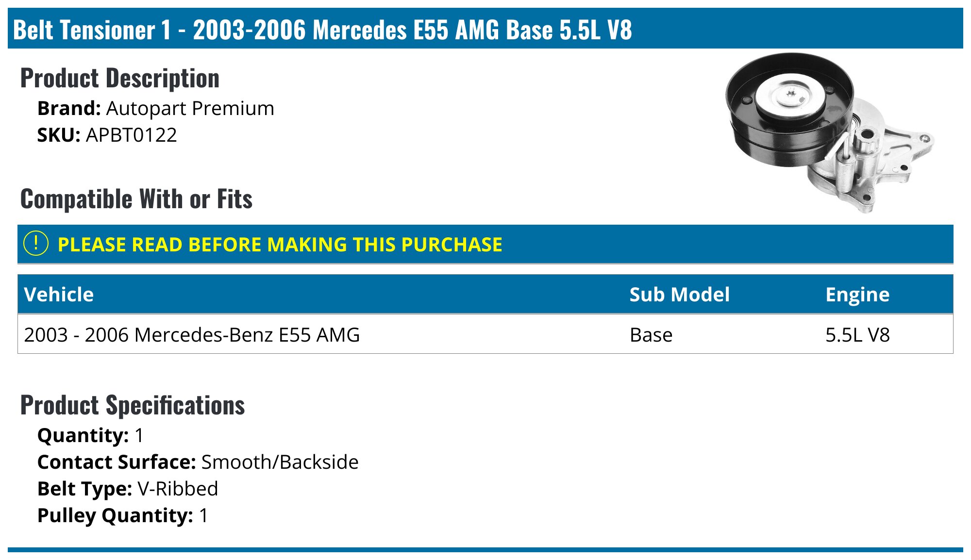Open the belt tensioner product image
Screen dimensions: 971x560
pos(830,132)
